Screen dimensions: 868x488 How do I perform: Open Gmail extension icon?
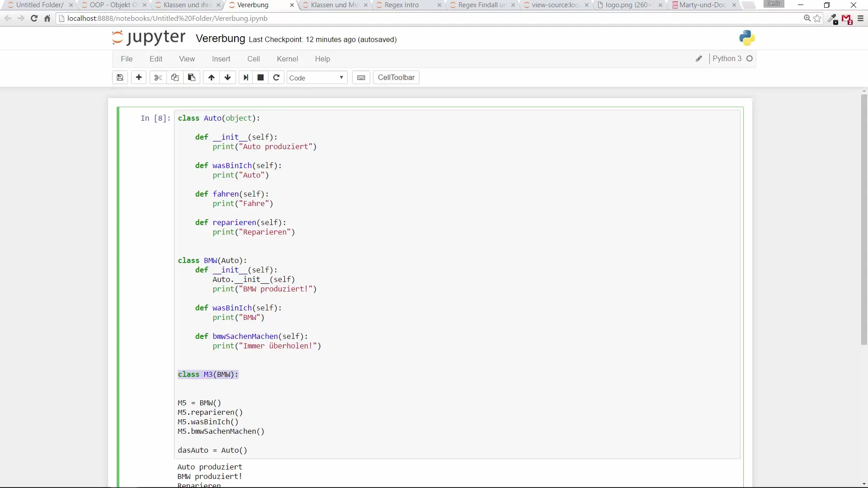point(847,19)
